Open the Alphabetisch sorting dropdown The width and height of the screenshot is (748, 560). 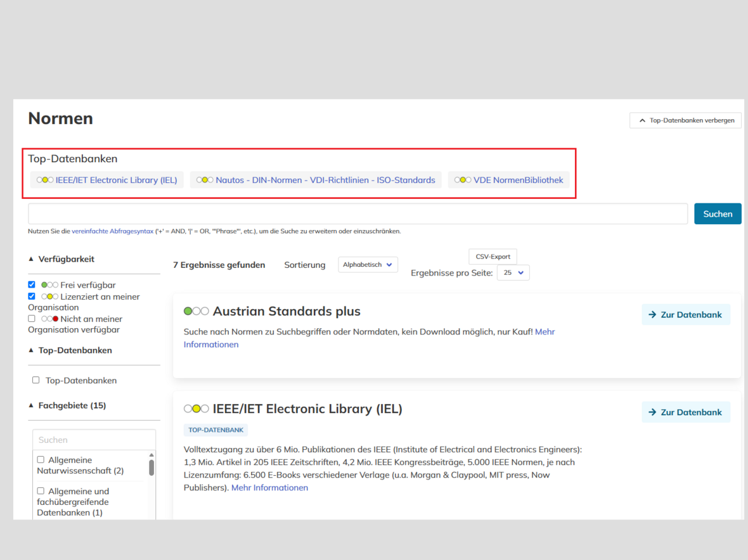click(x=368, y=265)
